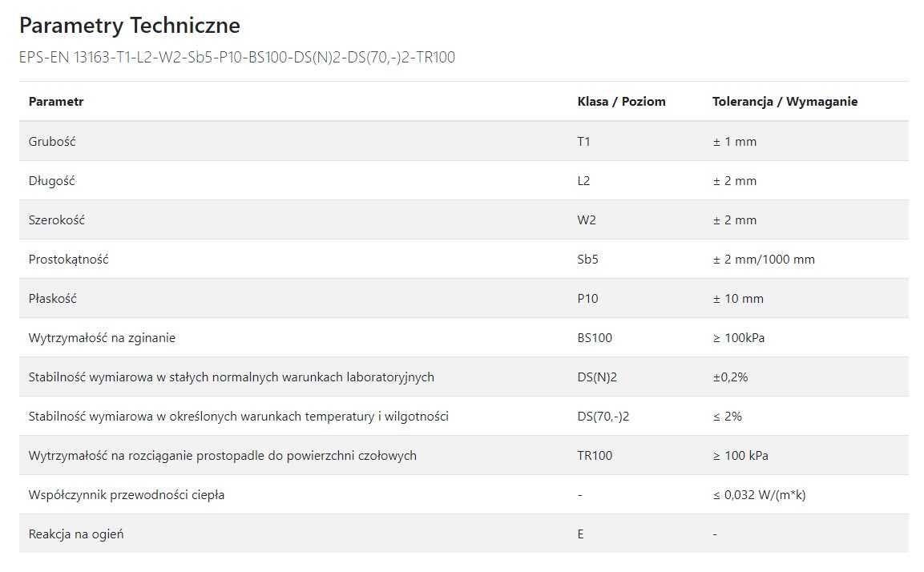Select the Sb5 class value
Image resolution: width=924 pixels, height=572 pixels.
pyautogui.click(x=587, y=260)
